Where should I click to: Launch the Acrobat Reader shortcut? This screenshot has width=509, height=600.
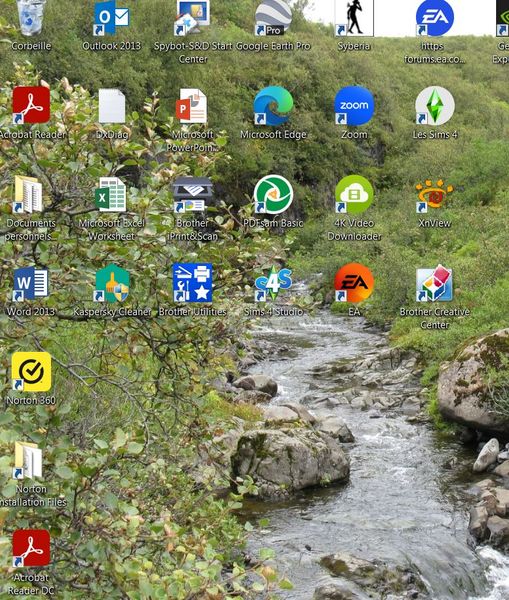point(31,106)
